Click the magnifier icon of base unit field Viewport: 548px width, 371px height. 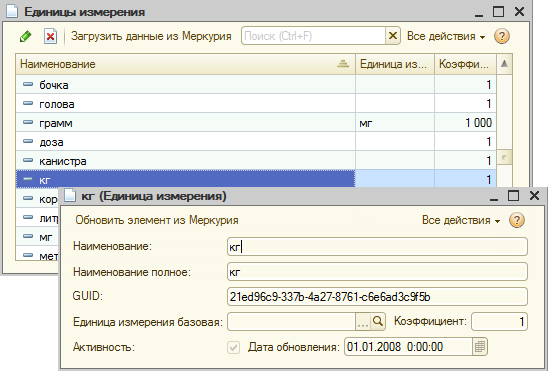(x=377, y=321)
